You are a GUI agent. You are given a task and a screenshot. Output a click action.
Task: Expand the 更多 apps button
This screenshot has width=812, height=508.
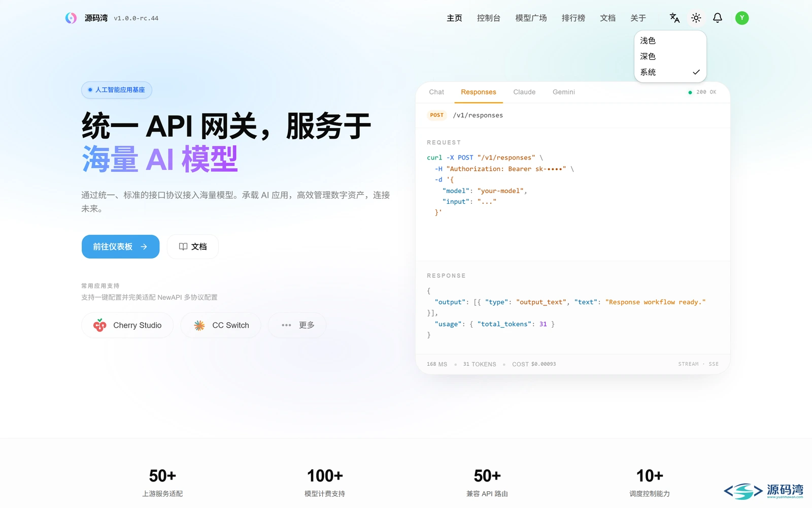tap(297, 325)
